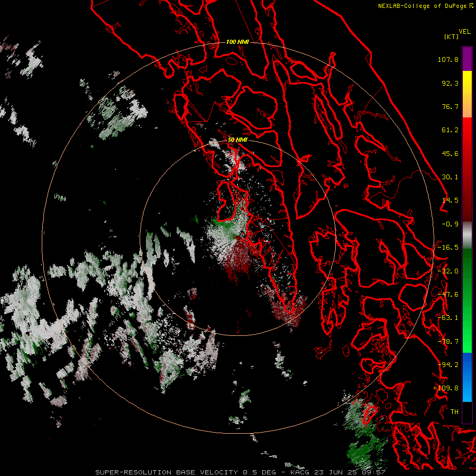Image resolution: width=476 pixels, height=476 pixels.
Task: Select the -0.9 legend value
Action: point(450,224)
